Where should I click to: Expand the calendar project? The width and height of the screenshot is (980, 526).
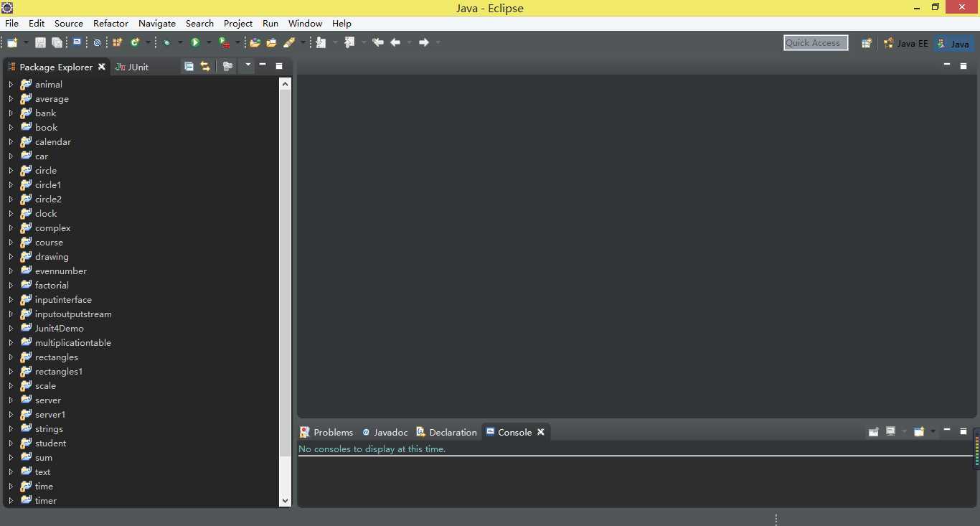click(11, 141)
